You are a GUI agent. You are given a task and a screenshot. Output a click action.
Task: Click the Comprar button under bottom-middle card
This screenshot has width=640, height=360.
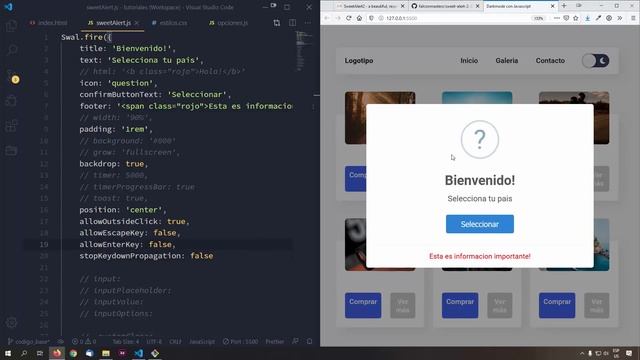point(460,305)
